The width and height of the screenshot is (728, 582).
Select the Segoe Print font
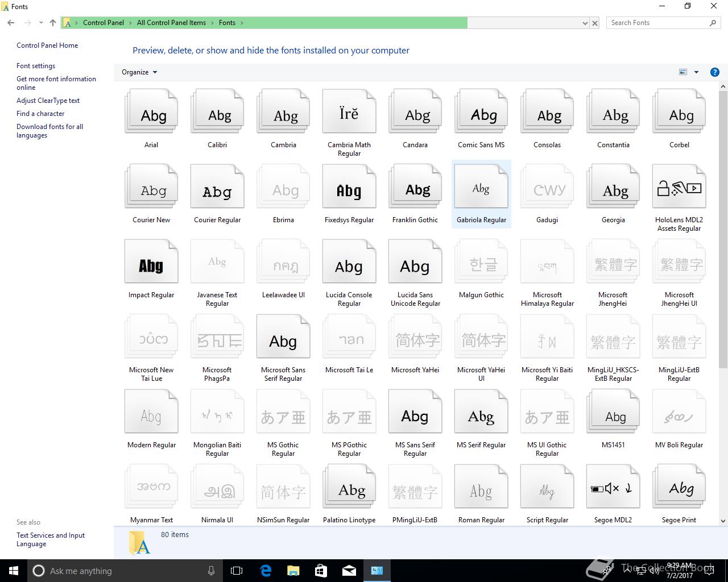click(679, 493)
